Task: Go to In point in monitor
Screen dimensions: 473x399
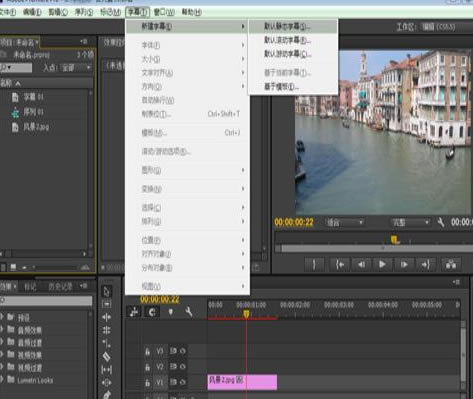Action: click(340, 265)
